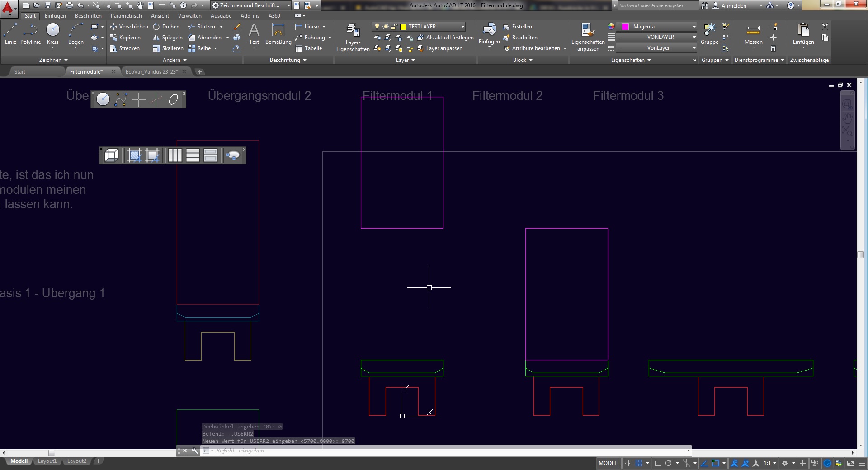
Task: Open the Ansicht ribbon tab
Action: click(160, 16)
